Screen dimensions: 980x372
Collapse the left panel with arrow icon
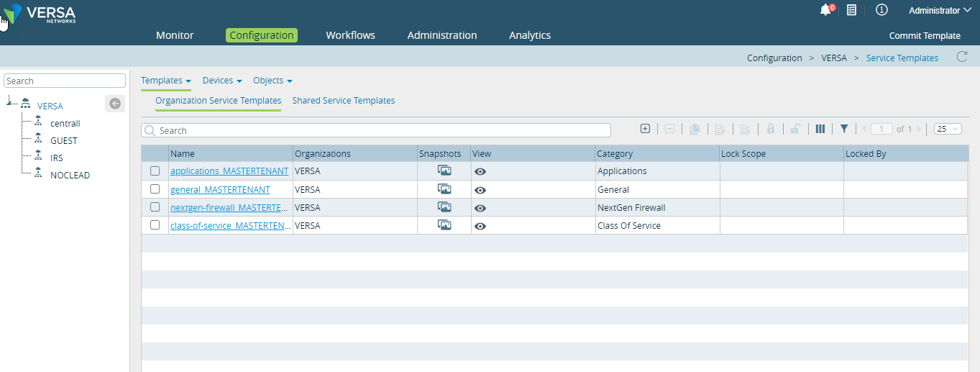115,104
